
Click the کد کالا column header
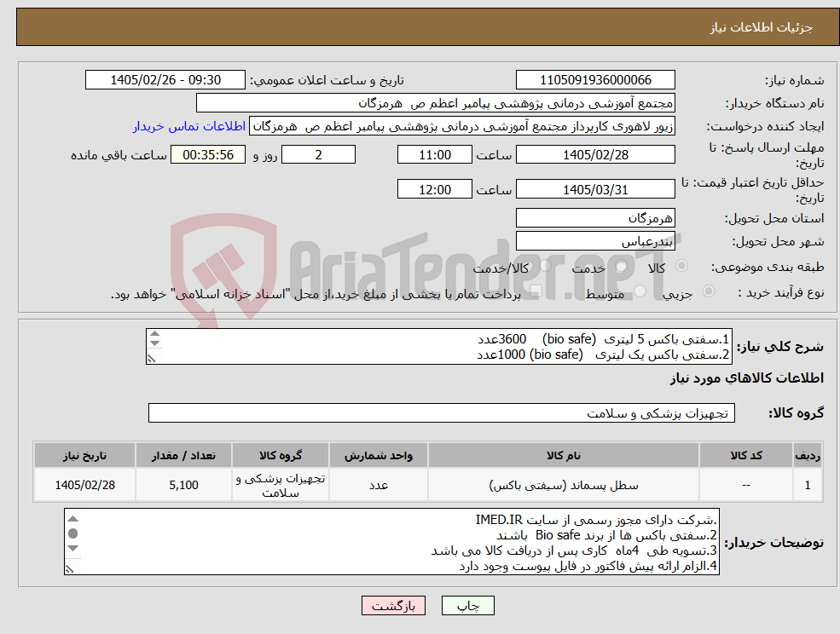click(x=745, y=456)
